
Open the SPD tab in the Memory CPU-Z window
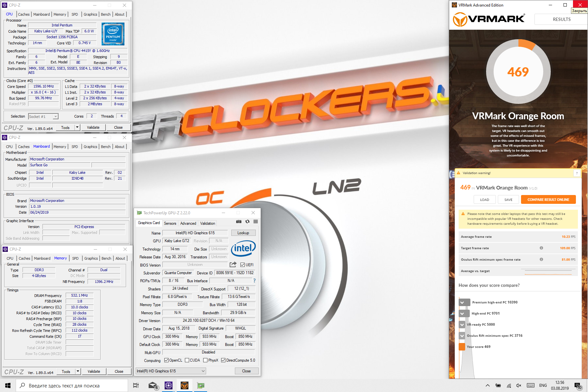click(75, 258)
